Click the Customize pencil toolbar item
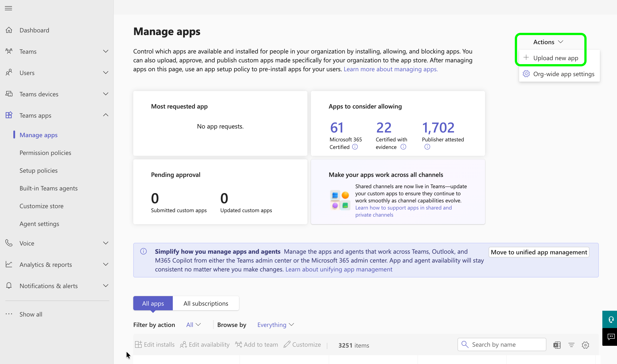The image size is (617, 364). (302, 344)
